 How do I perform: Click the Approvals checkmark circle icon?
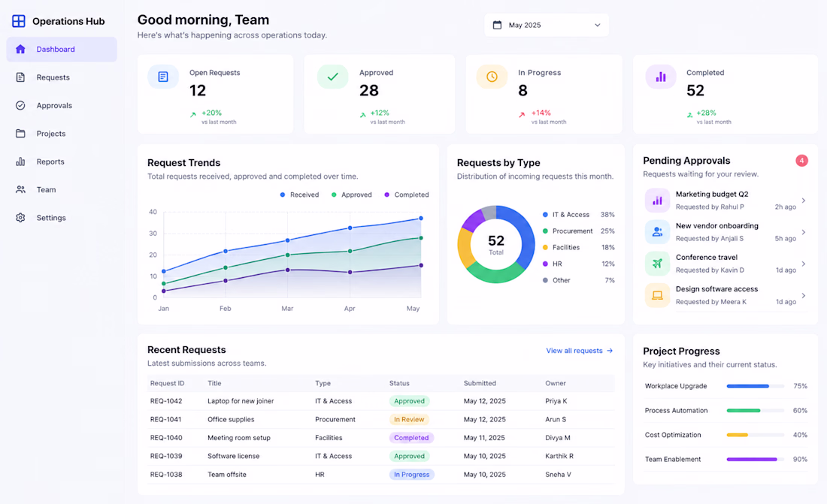coord(20,105)
